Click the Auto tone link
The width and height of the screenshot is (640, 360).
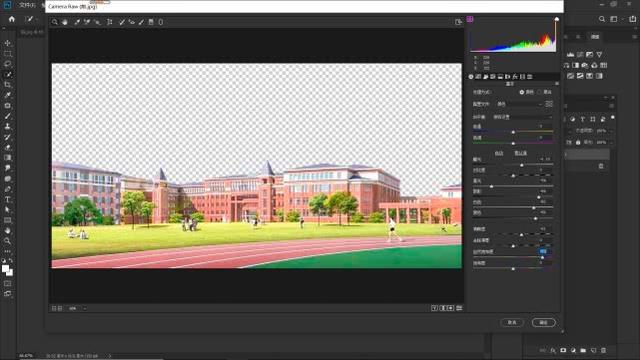[499, 153]
